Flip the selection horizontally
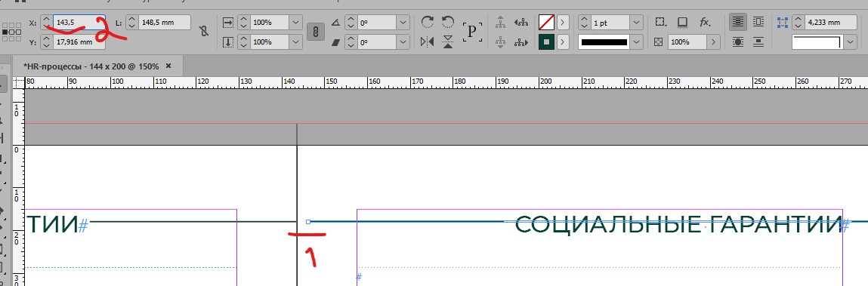Screen dimensions: 868x286 pos(427,42)
